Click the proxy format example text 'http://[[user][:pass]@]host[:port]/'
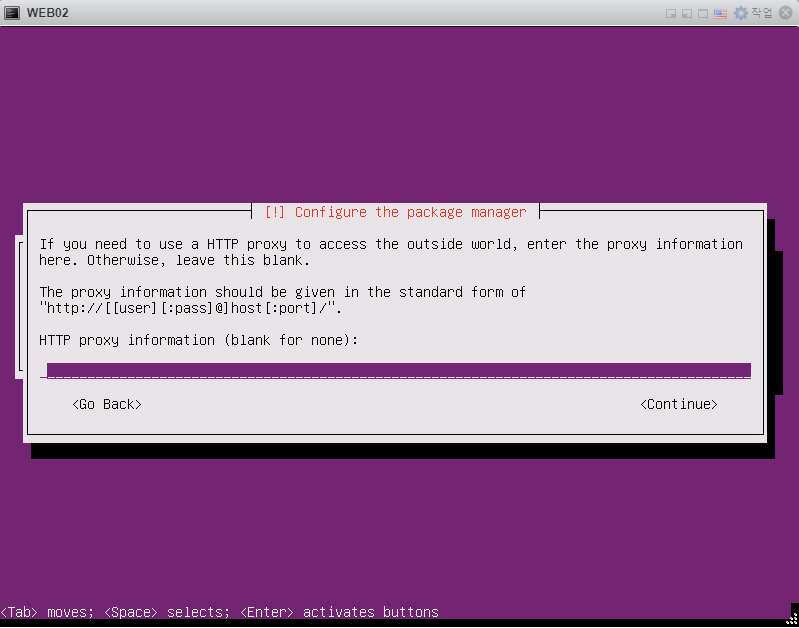This screenshot has width=799, height=628. (191, 308)
